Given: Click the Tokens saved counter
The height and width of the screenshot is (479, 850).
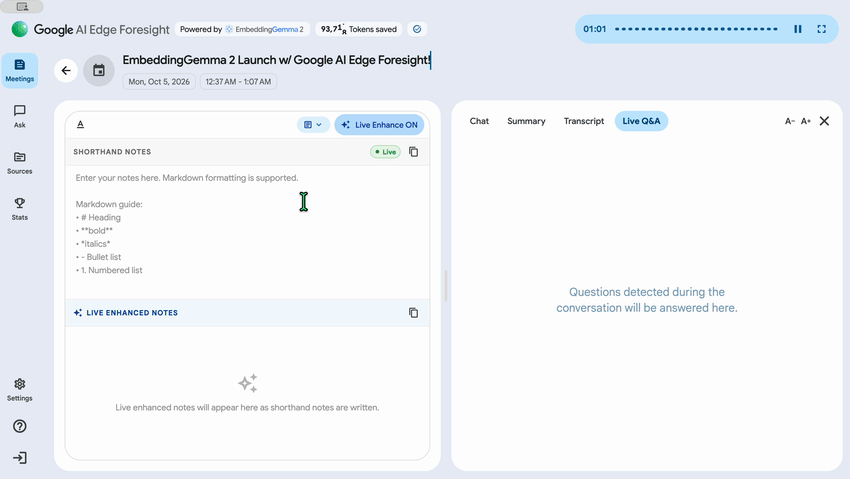Looking at the screenshot, I should point(359,29).
